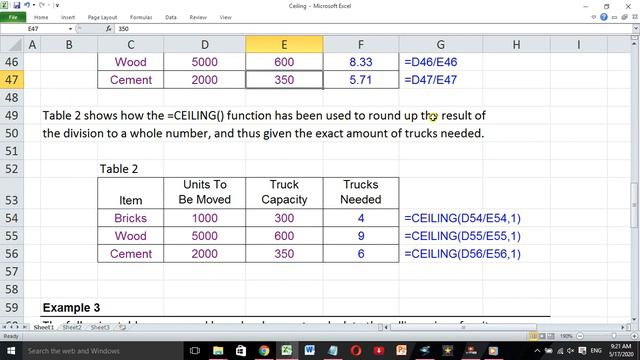
Task: Undo the last action
Action: tap(27, 5)
